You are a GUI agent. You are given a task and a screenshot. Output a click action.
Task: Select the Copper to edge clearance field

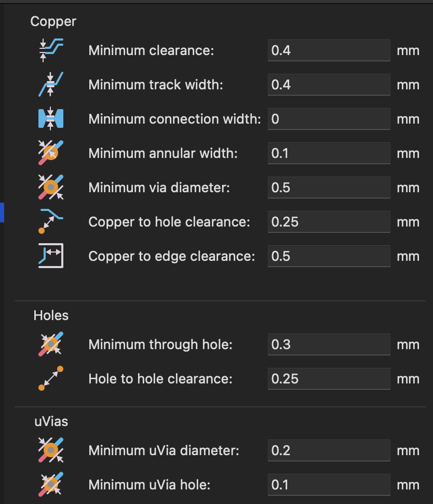coord(329,256)
